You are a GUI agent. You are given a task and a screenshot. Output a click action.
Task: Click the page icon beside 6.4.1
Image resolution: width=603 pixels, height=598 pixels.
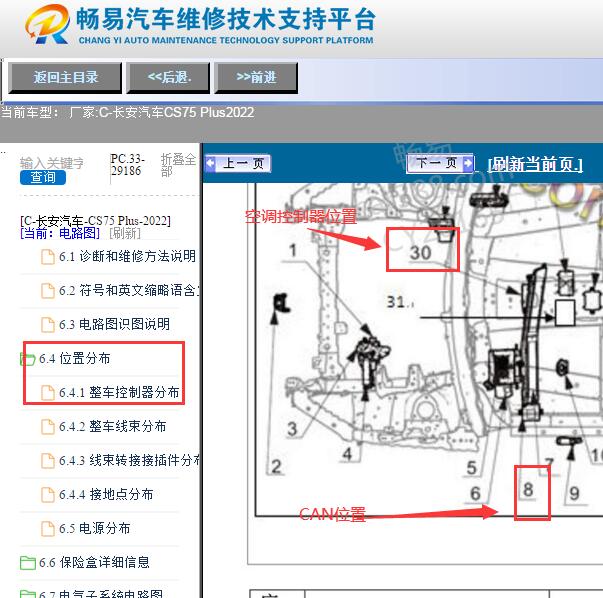click(x=48, y=393)
